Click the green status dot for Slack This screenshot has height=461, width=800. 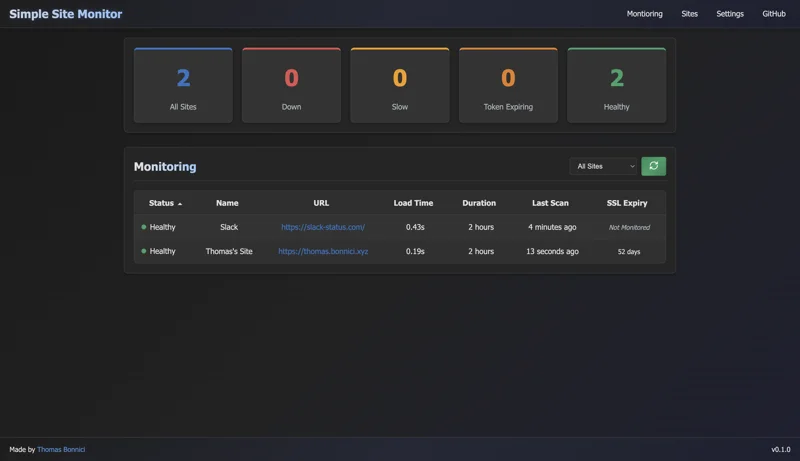click(144, 227)
